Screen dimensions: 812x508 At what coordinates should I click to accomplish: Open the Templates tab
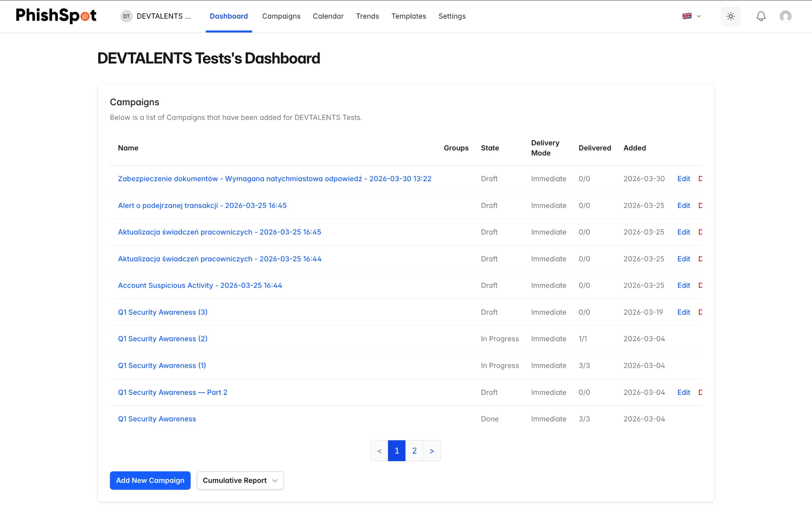tap(409, 16)
